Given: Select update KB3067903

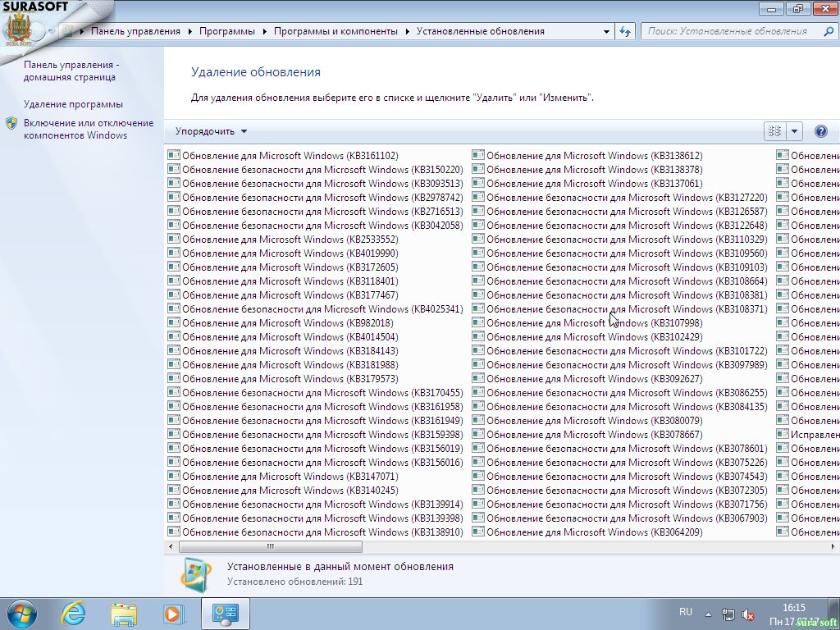Looking at the screenshot, I should [x=620, y=518].
